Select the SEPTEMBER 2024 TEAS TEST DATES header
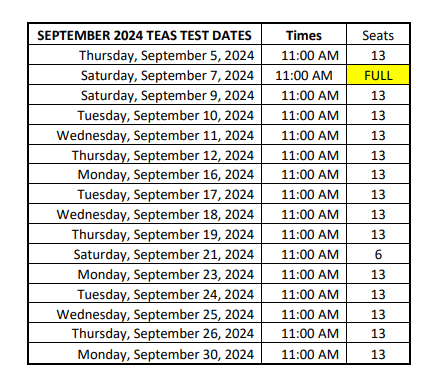This screenshot has height=378, width=439. tap(144, 35)
